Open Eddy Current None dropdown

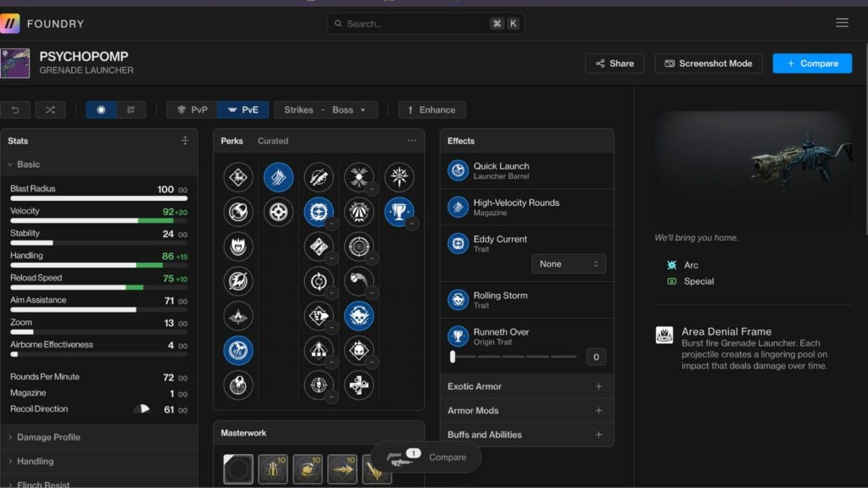(569, 264)
